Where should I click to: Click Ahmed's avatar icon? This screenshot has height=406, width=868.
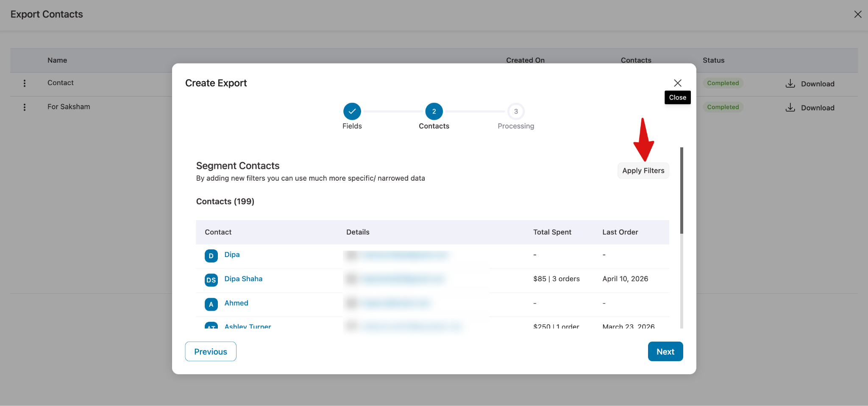211,304
